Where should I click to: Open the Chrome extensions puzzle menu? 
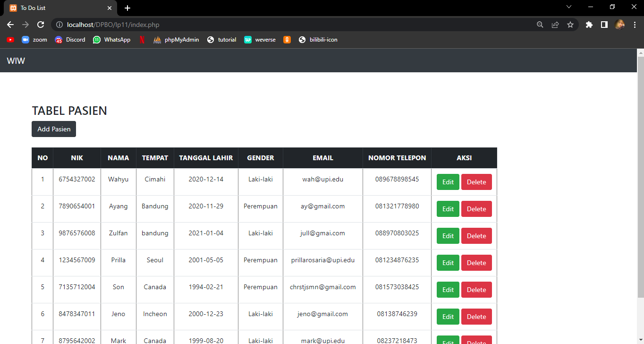coord(589,25)
